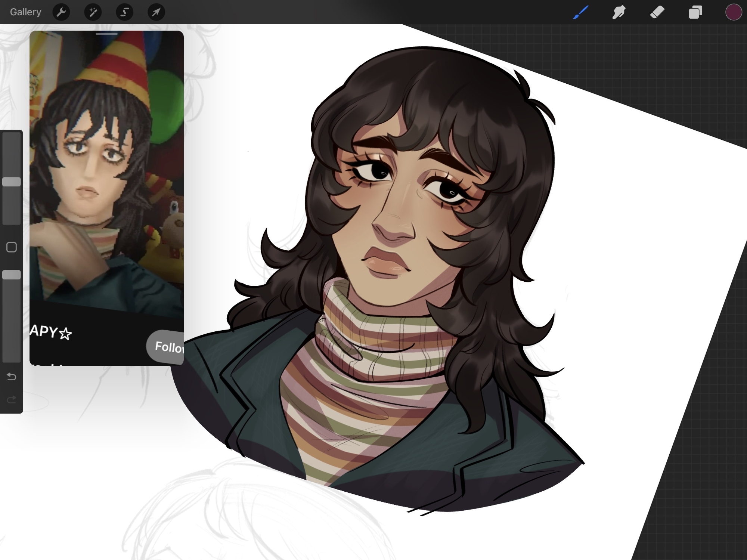Image resolution: width=747 pixels, height=560 pixels.
Task: Activate the Selection tool
Action: (x=124, y=12)
